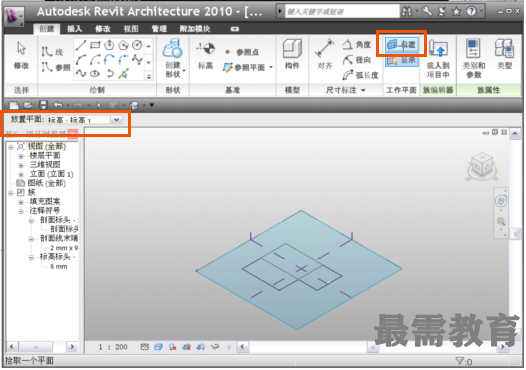Image resolution: width=526 pixels, height=370 pixels.
Task: Open 类别和参数 family category icon
Action: [473, 58]
